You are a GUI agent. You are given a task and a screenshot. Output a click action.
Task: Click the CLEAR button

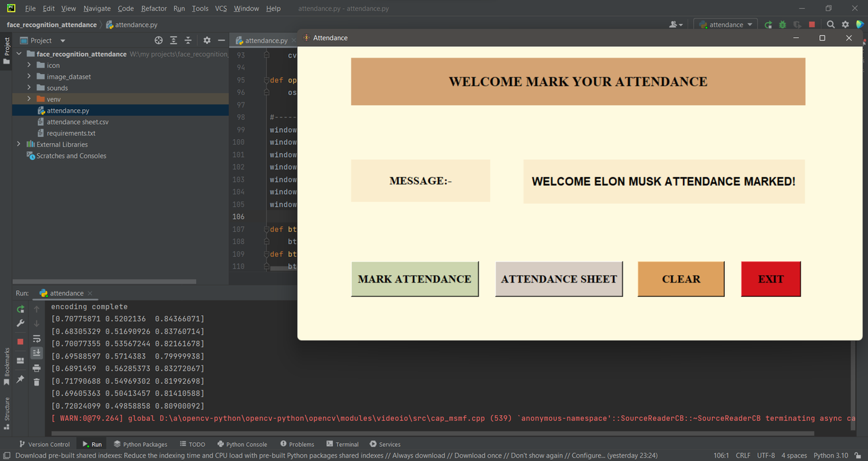(x=682, y=279)
